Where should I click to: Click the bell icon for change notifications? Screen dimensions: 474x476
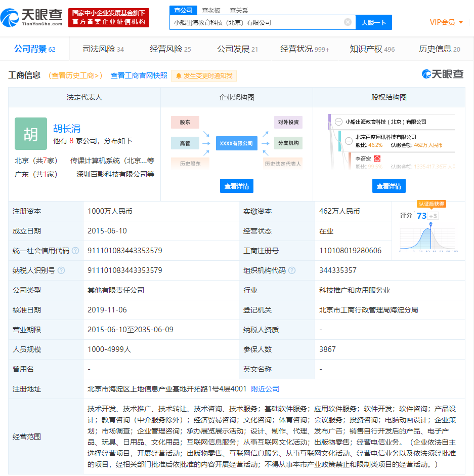[178, 76]
